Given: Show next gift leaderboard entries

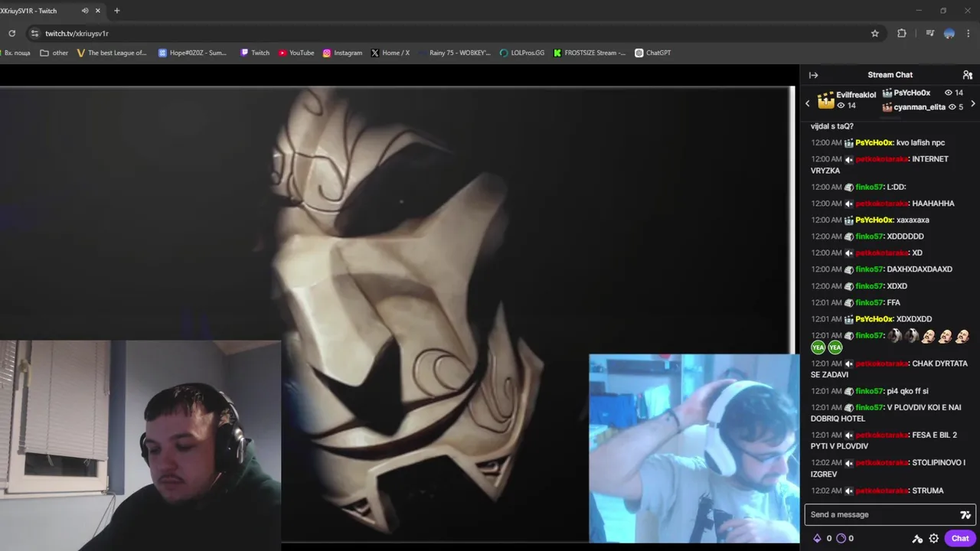Looking at the screenshot, I should [973, 103].
